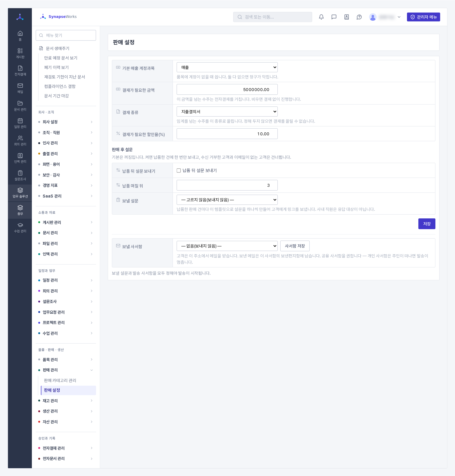This screenshot has height=476, width=455.
Task: Select 판매 설정 menu item
Action: coord(68,390)
